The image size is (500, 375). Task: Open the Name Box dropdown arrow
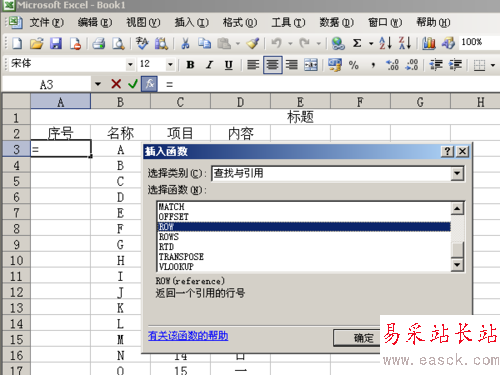97,84
